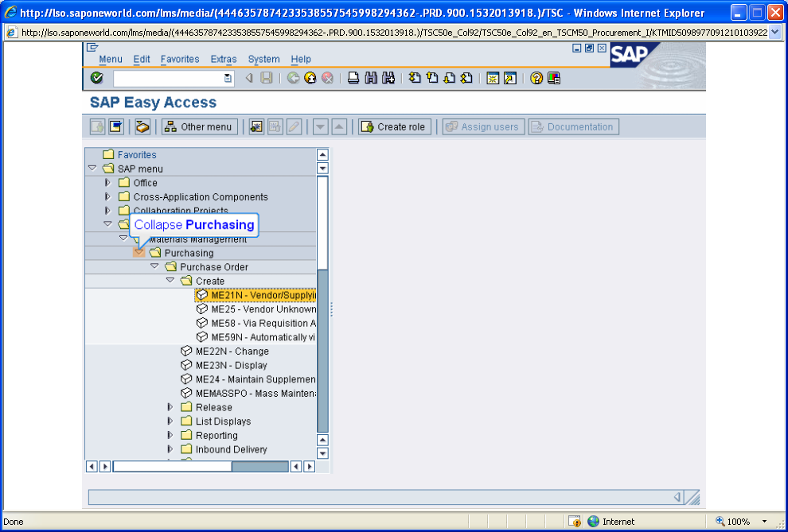Click the SAP Menu icon
788x532 pixels.
point(116,127)
